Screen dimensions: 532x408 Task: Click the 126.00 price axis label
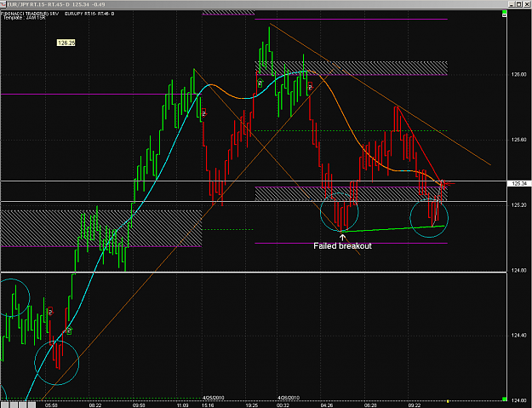coord(518,74)
